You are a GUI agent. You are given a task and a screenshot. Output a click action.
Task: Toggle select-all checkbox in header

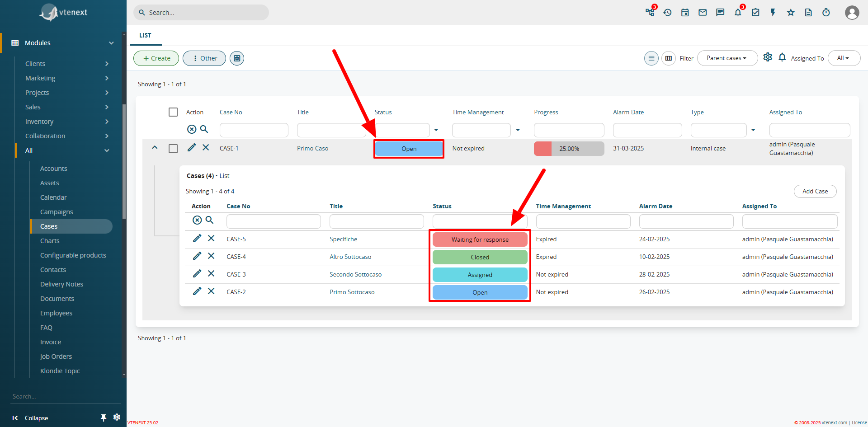(x=173, y=112)
